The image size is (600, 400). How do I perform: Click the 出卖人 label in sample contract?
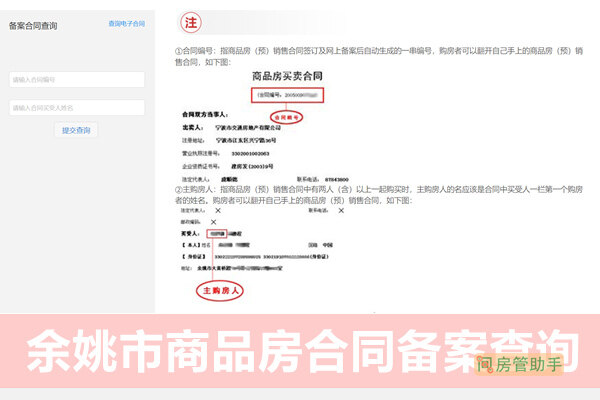click(192, 127)
